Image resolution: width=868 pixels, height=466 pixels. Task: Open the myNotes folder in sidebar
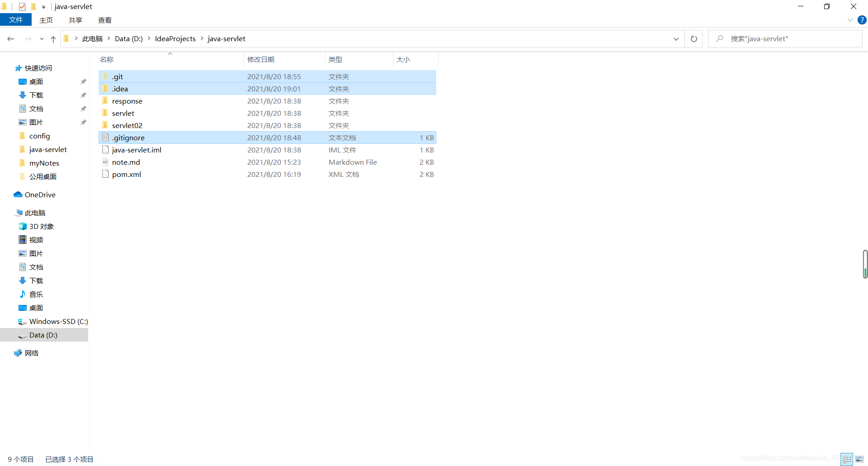tap(44, 163)
